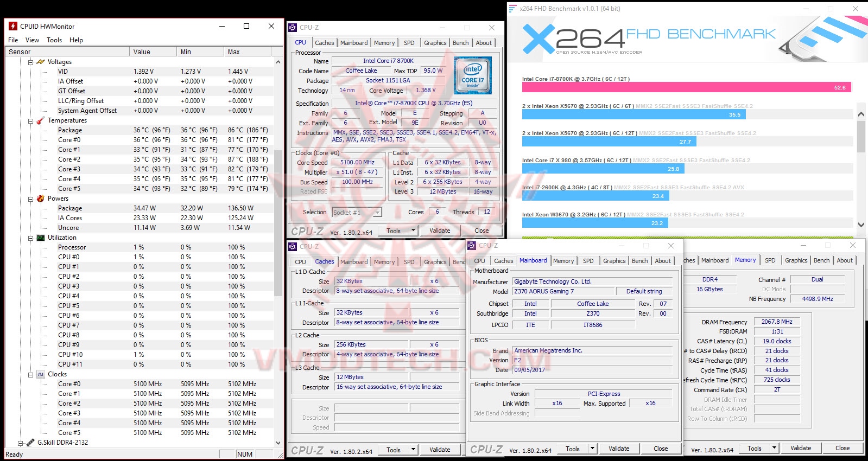Select the Memory tab in the CPU-Z Caches window
Image resolution: width=868 pixels, height=461 pixels.
384,262
